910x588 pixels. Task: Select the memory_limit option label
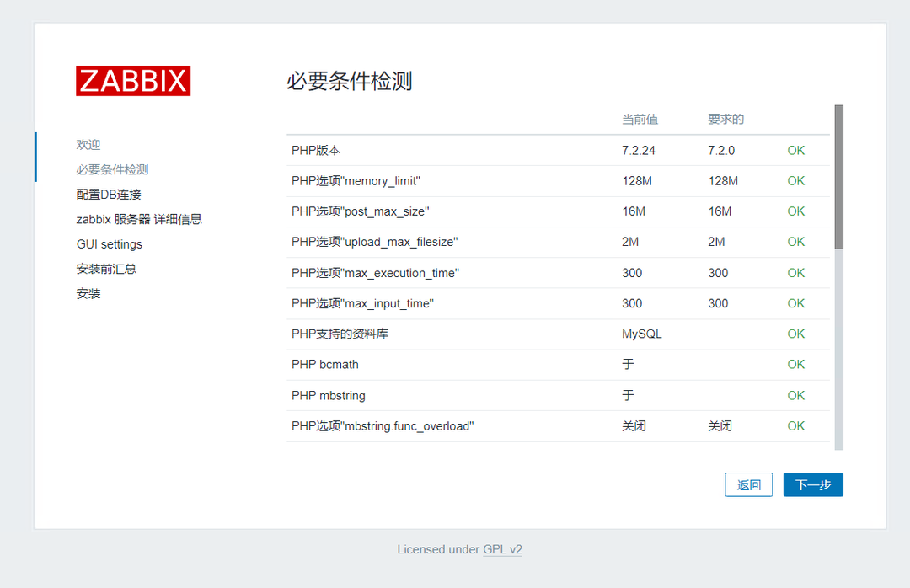(x=356, y=181)
